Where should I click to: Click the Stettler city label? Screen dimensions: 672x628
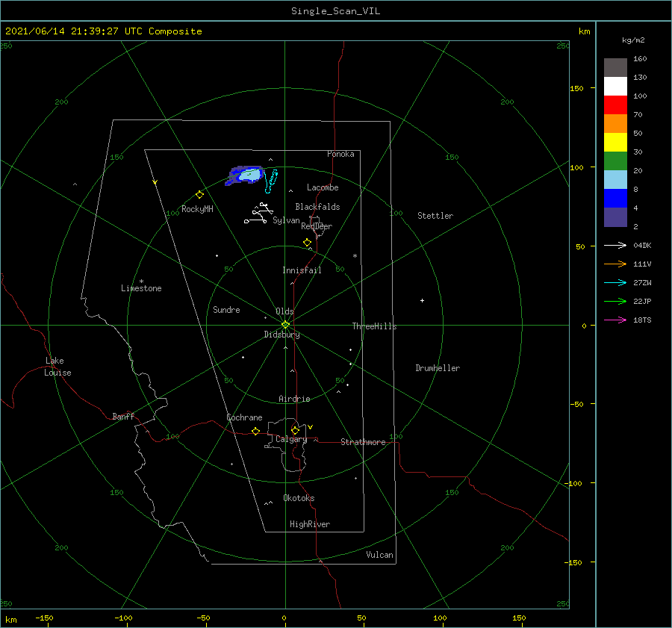[x=435, y=216]
